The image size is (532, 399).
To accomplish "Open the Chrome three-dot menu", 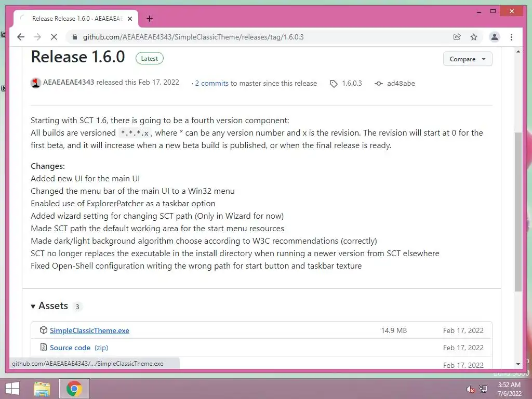I will 511,37.
